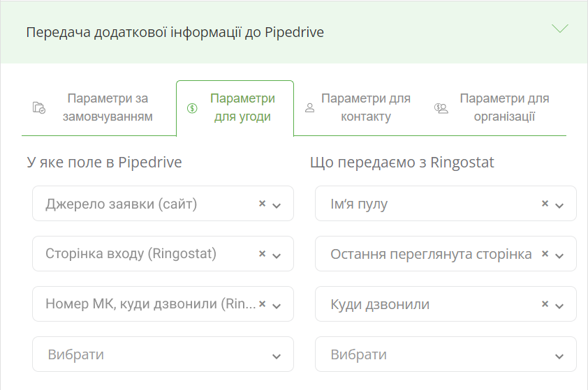588x390 pixels.
Task: Open empty 'Вибрати' dropdown under Pipedrive column
Action: coord(163,354)
